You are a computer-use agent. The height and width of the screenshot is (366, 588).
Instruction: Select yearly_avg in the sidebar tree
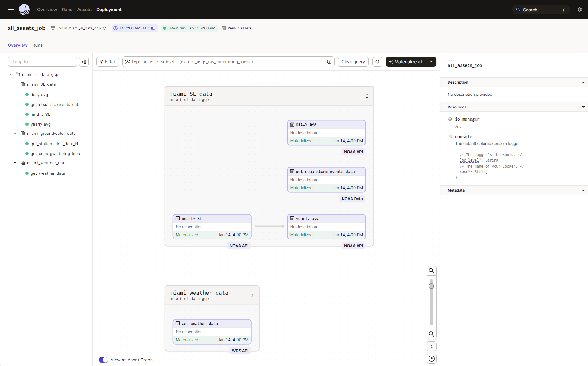pyautogui.click(x=41, y=124)
